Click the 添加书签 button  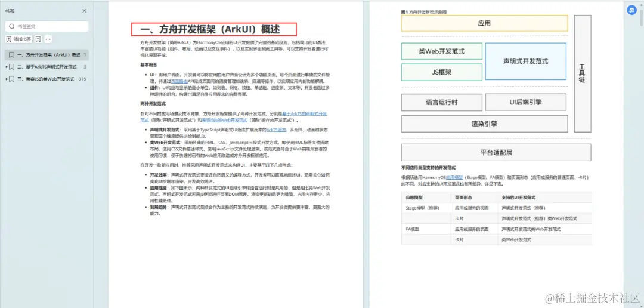pyautogui.click(x=19, y=39)
